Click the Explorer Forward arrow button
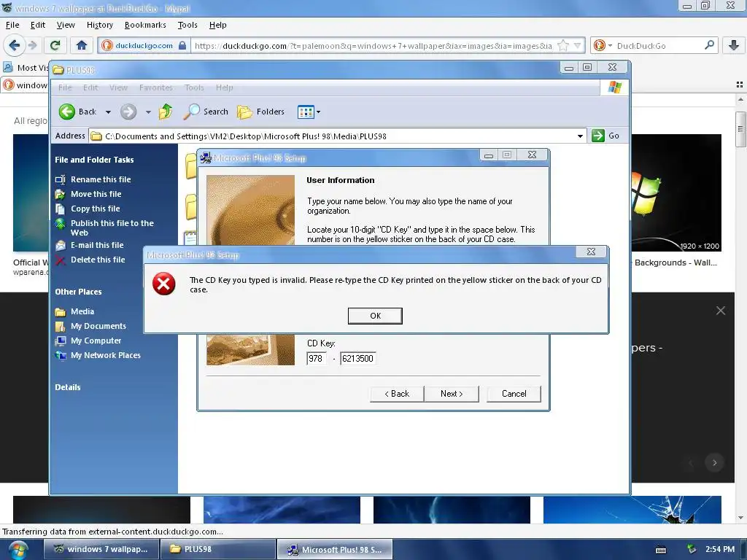Screen dimensions: 747x560 click(x=128, y=112)
